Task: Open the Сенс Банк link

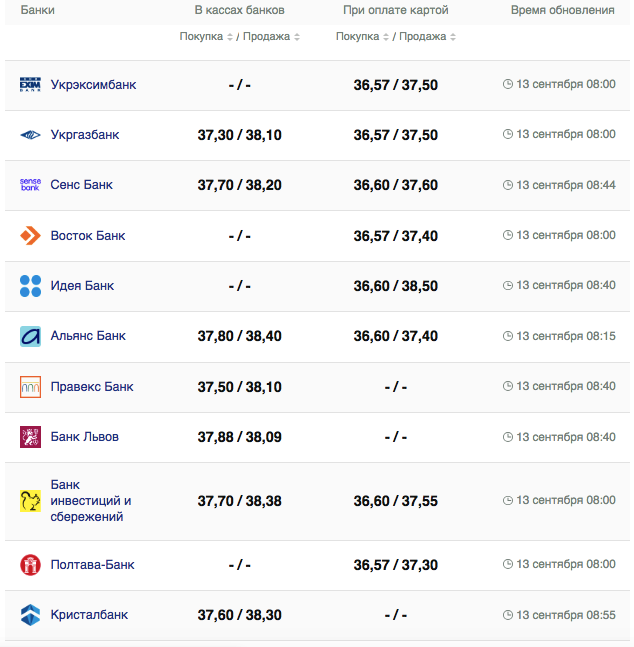Action: click(82, 185)
